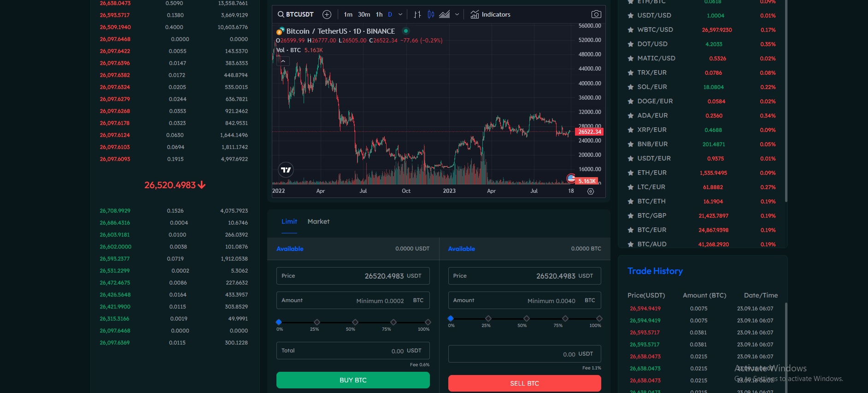Expand the time interval dropdown arrow
The height and width of the screenshot is (393, 868).
[x=400, y=14]
